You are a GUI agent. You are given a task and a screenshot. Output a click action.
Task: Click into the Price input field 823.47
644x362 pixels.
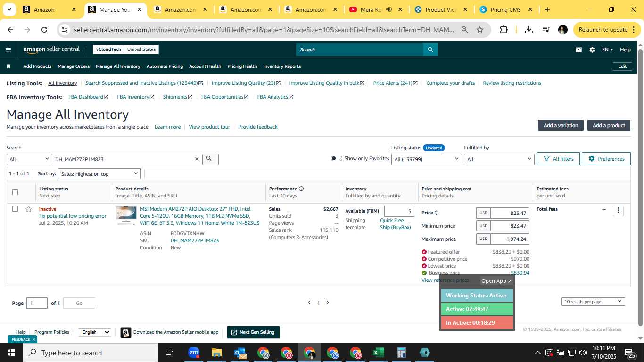coord(510,213)
